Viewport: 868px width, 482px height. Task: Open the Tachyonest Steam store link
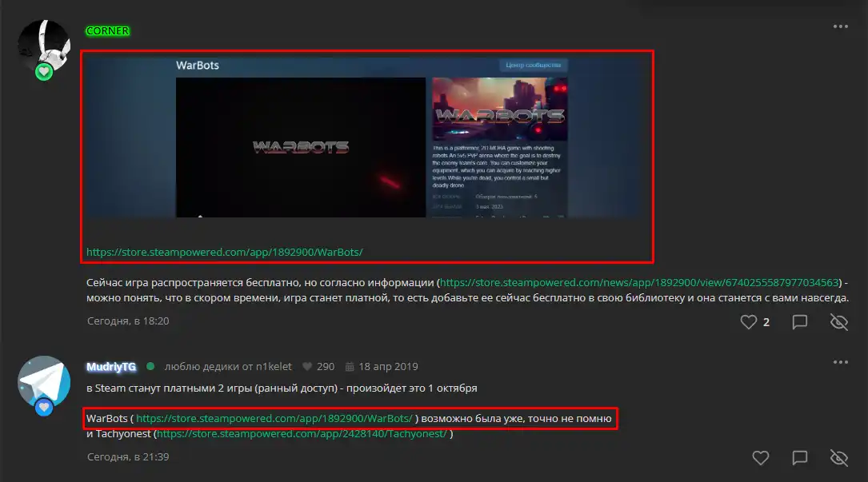(x=302, y=434)
